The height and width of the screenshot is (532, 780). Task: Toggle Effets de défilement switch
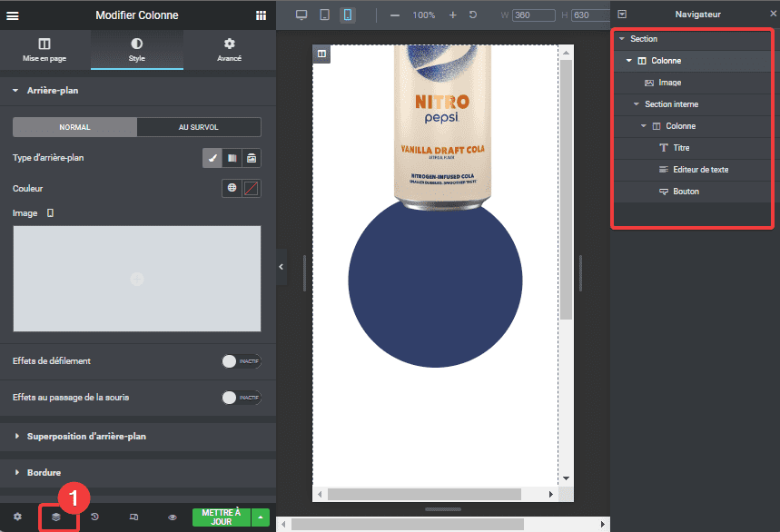pyautogui.click(x=242, y=361)
